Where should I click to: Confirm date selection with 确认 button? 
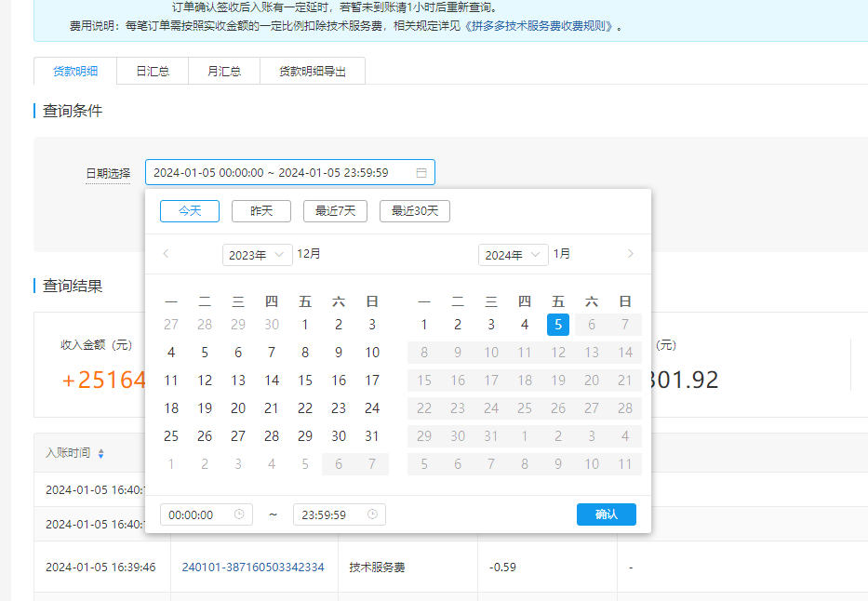606,514
